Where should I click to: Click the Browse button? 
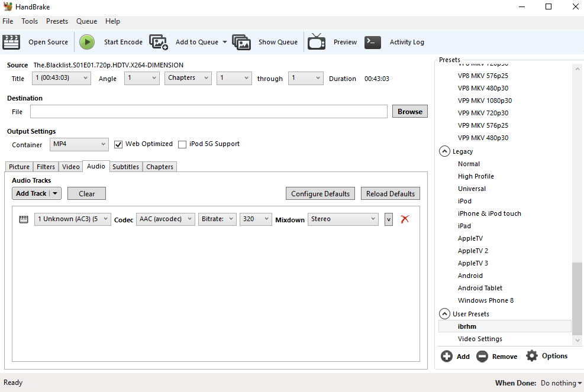tap(409, 112)
